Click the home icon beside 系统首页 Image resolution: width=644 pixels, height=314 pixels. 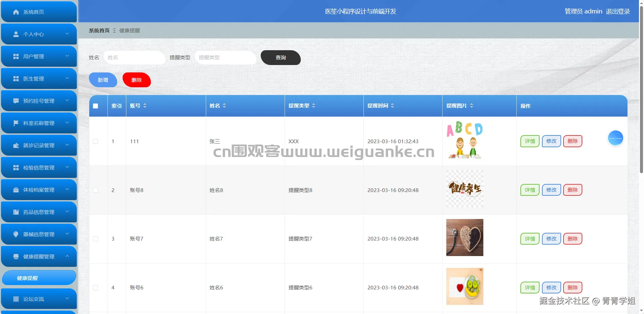point(16,12)
